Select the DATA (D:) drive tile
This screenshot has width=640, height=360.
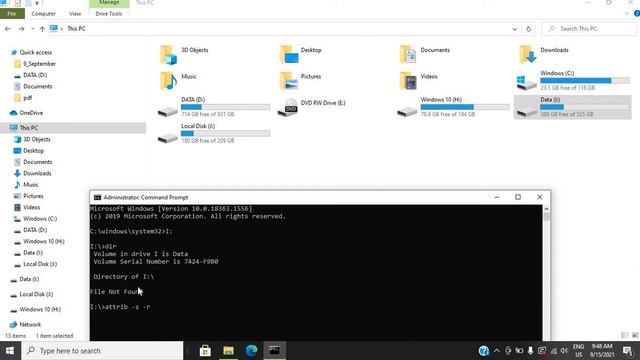pyautogui.click(x=213, y=107)
